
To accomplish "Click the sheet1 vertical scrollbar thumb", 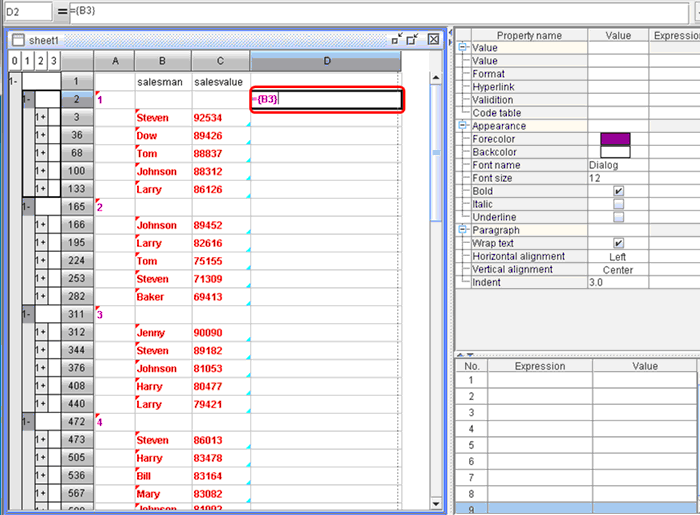I will point(436,153).
